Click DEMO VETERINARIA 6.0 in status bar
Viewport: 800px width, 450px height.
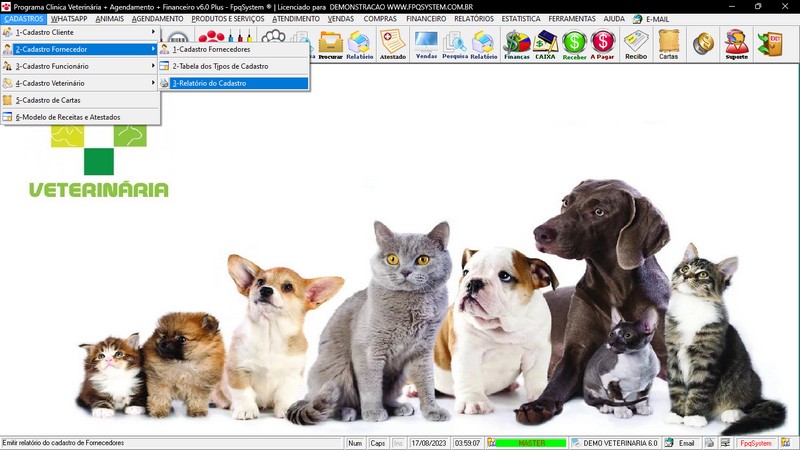620,443
